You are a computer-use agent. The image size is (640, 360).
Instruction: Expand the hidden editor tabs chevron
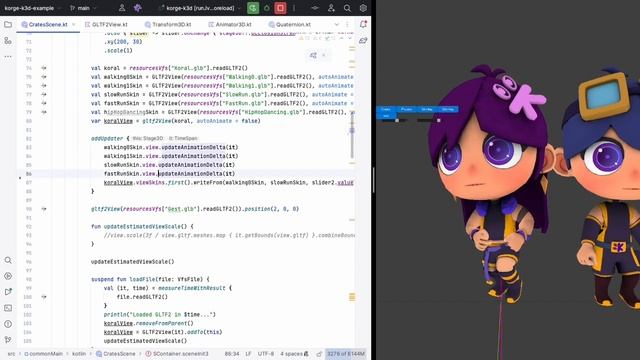pos(337,24)
